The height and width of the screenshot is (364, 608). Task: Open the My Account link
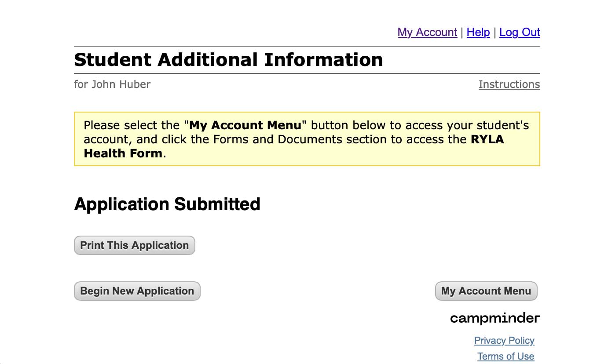427,32
